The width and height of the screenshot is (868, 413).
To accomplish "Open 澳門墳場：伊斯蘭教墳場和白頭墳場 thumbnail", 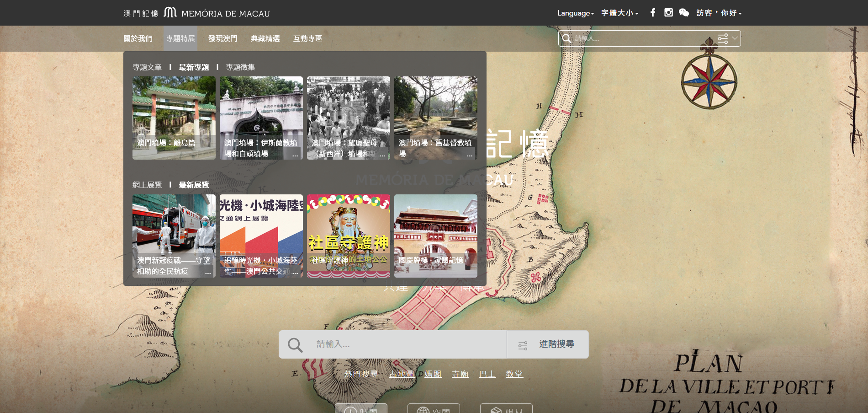I will pos(261,118).
